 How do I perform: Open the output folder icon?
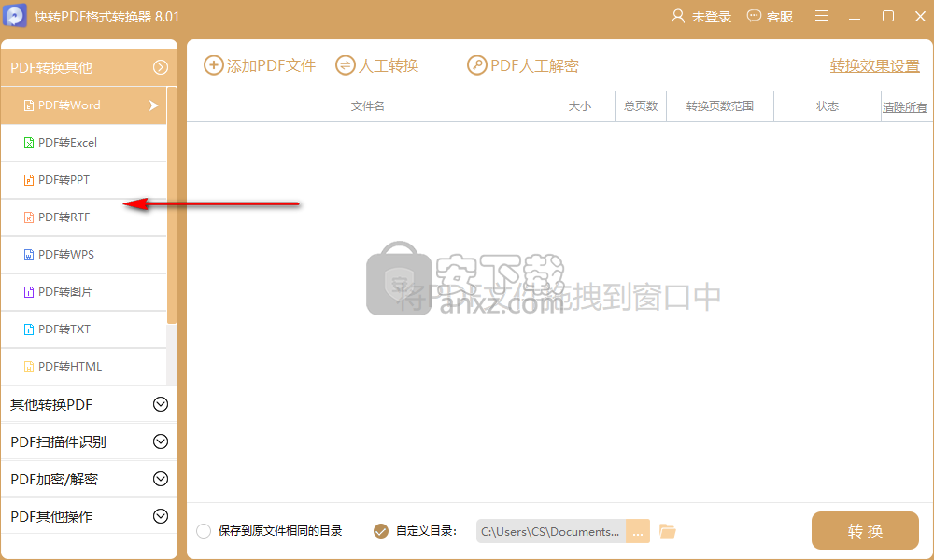pos(668,531)
